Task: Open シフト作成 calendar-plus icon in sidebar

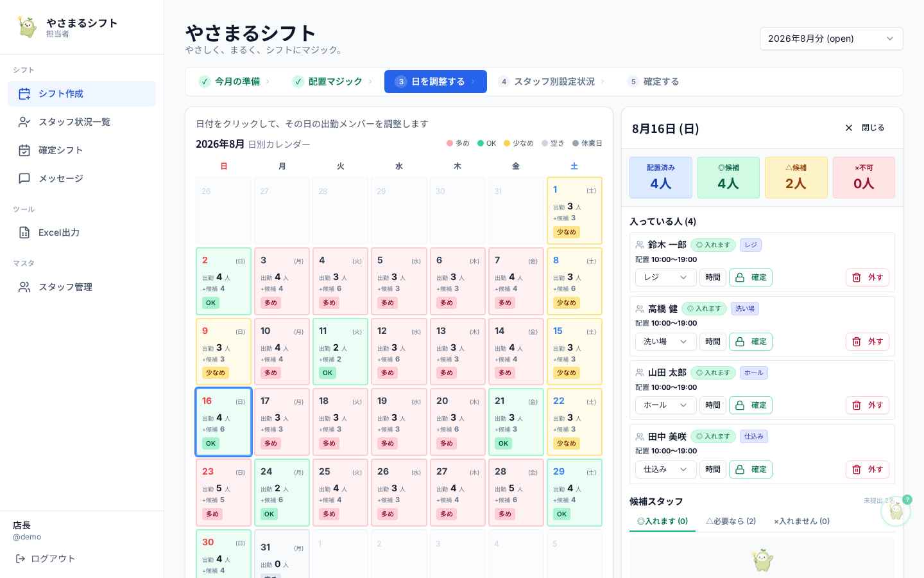Action: [24, 94]
